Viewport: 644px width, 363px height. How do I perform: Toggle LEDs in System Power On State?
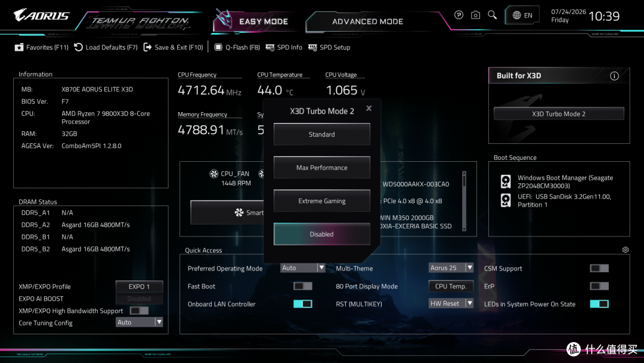point(599,304)
